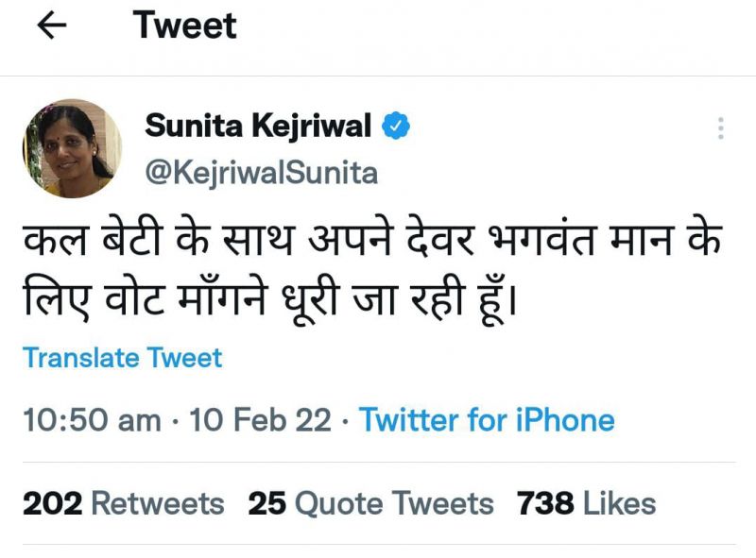Screen dimensions: 756x558
Task: View the 738 Likes list
Action: (586, 503)
